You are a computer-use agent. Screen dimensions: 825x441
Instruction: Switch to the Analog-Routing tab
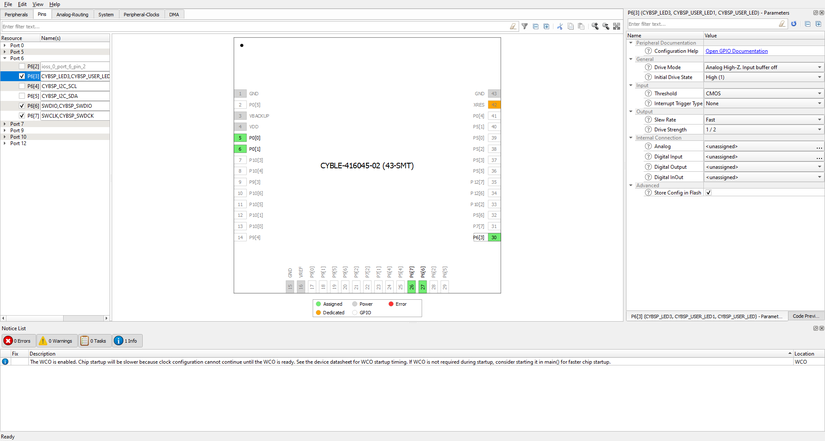(x=72, y=15)
